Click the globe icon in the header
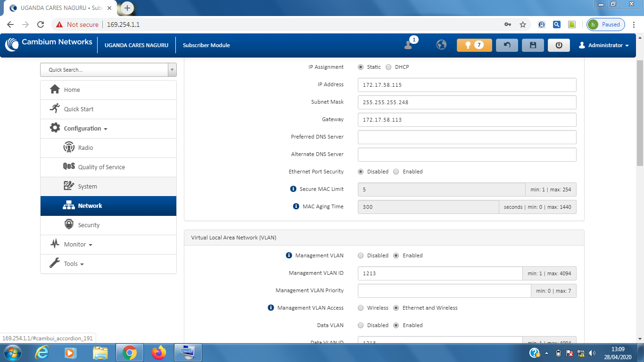This screenshot has width=644, height=362. pos(441,45)
